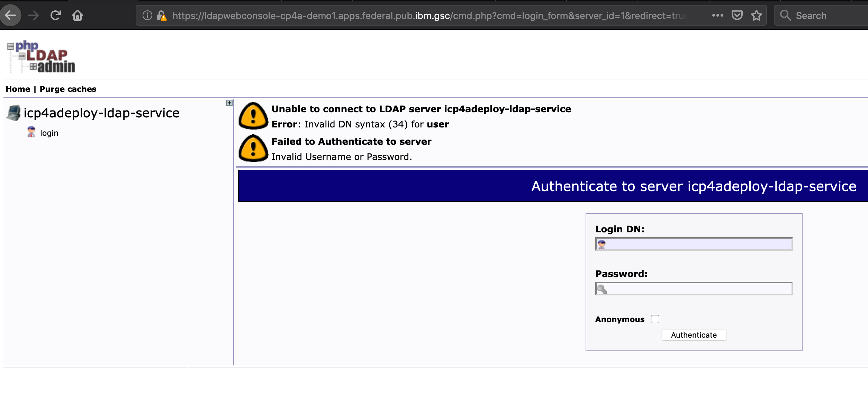
Task: Expand tree panel with plus icon
Action: pos(229,103)
